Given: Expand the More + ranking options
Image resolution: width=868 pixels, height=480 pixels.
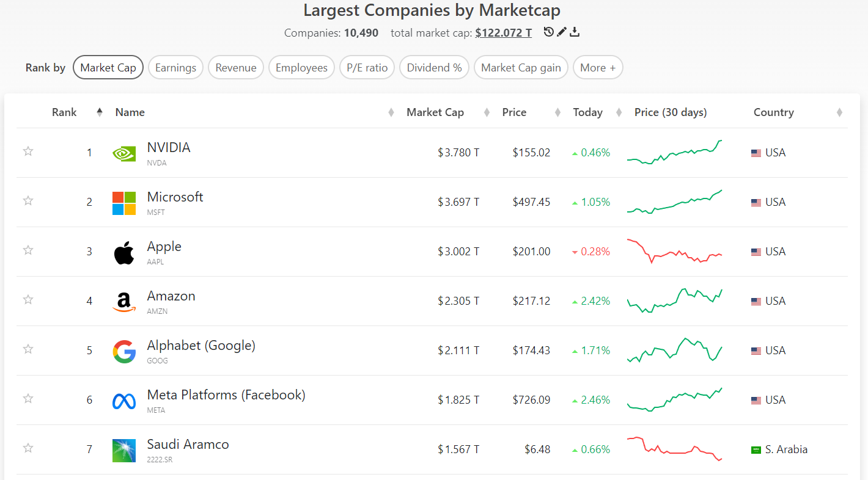Looking at the screenshot, I should (598, 68).
